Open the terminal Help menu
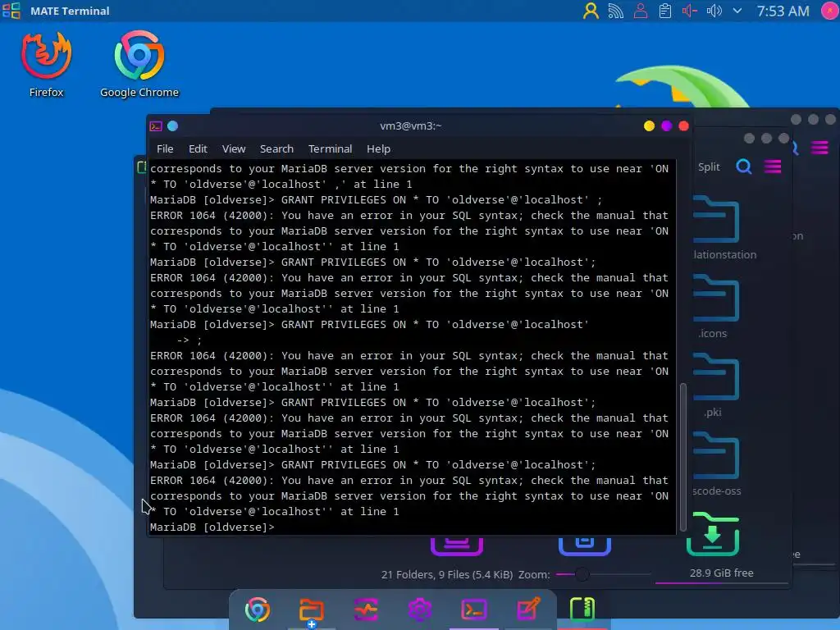 (378, 149)
